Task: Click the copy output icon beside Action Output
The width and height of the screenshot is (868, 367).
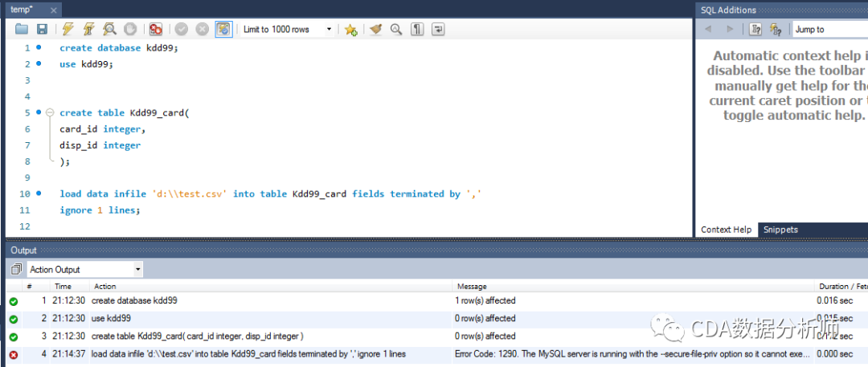Action: [16, 270]
